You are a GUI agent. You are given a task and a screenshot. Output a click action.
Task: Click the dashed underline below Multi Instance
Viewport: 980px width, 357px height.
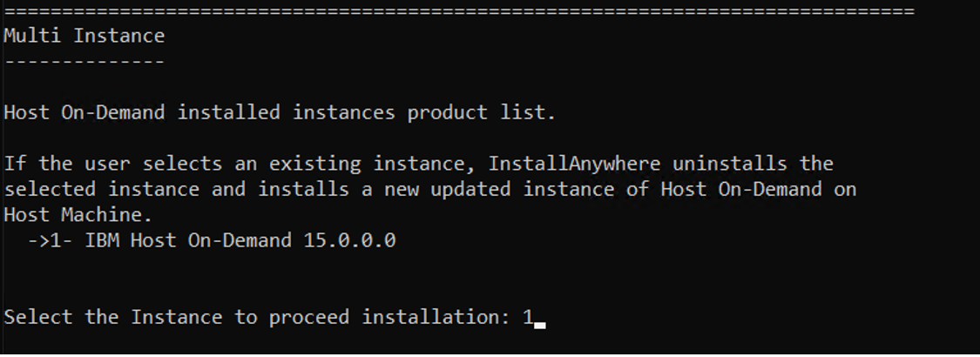click(x=84, y=62)
